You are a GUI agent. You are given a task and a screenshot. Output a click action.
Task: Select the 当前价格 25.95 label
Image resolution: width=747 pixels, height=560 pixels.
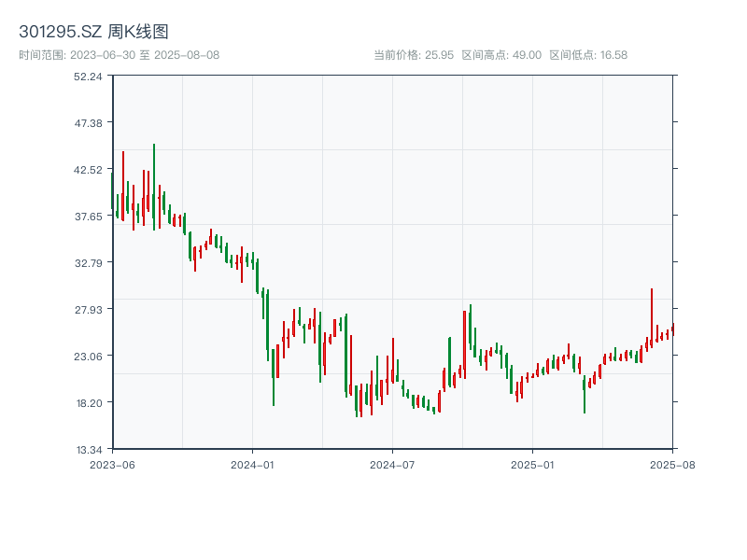point(413,55)
